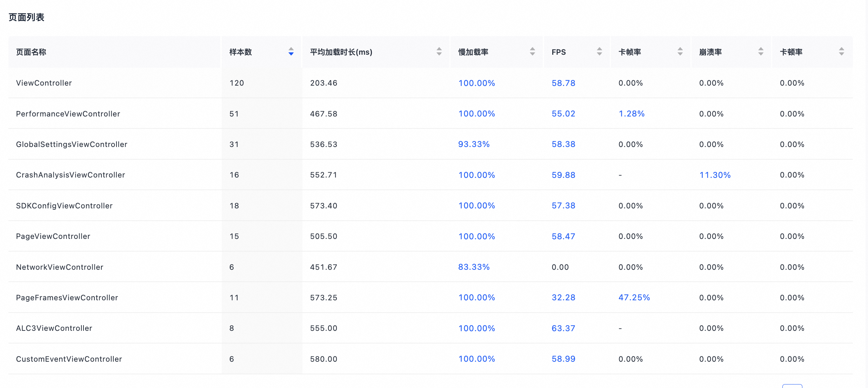
Task: Open SDKConfigViewController FPS 57.38
Action: 563,206
